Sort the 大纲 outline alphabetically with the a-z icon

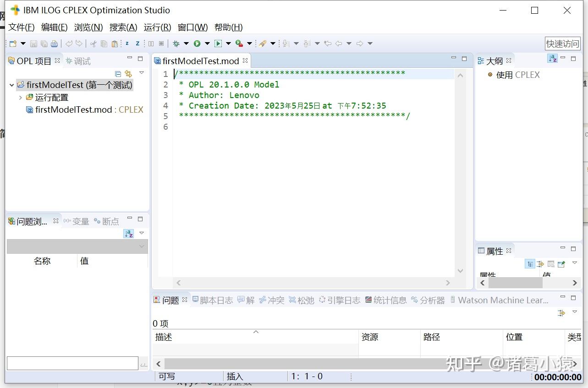click(x=553, y=59)
